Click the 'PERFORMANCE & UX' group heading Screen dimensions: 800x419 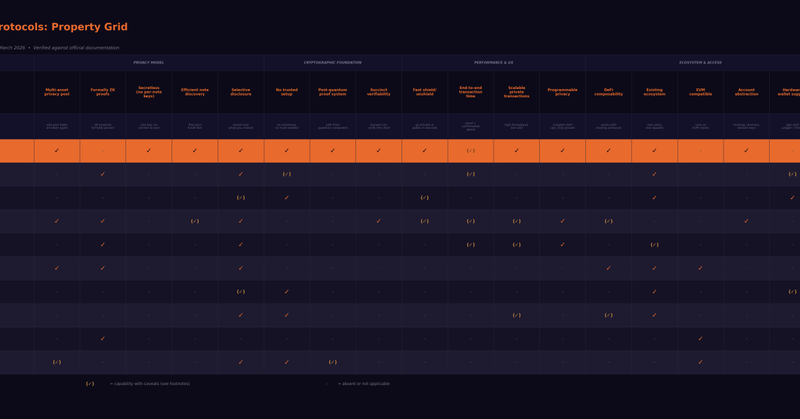pos(493,63)
